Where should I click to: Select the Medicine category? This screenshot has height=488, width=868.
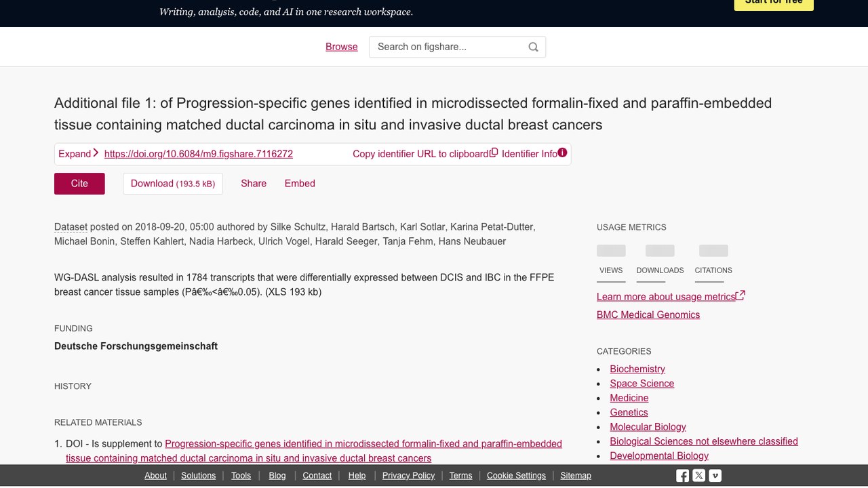point(629,398)
